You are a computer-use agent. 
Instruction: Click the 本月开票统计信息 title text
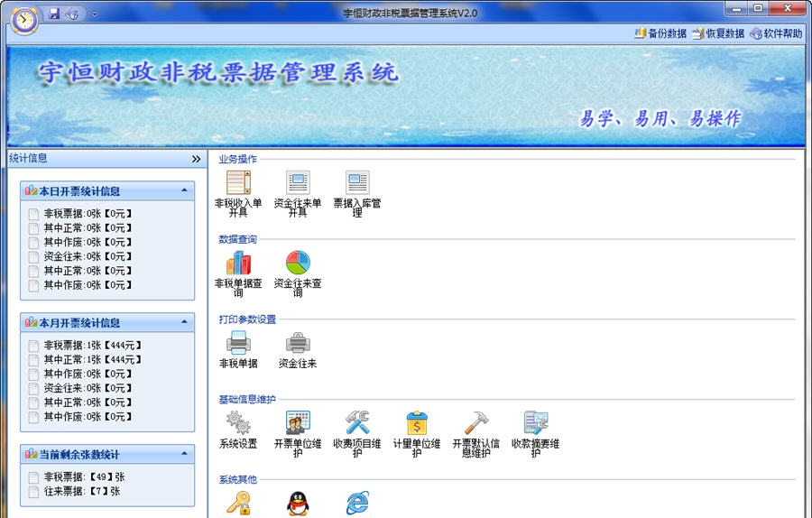79,323
